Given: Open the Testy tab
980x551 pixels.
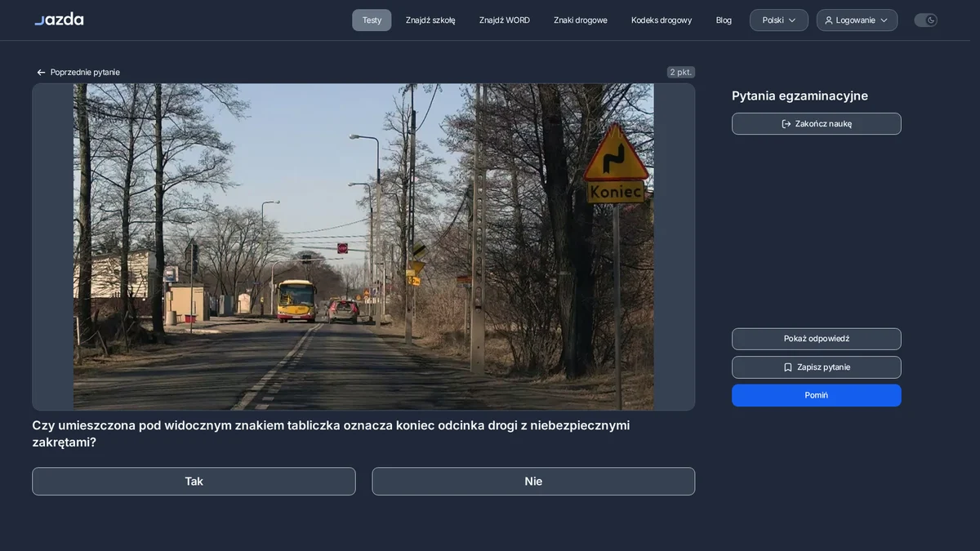Looking at the screenshot, I should [x=372, y=20].
